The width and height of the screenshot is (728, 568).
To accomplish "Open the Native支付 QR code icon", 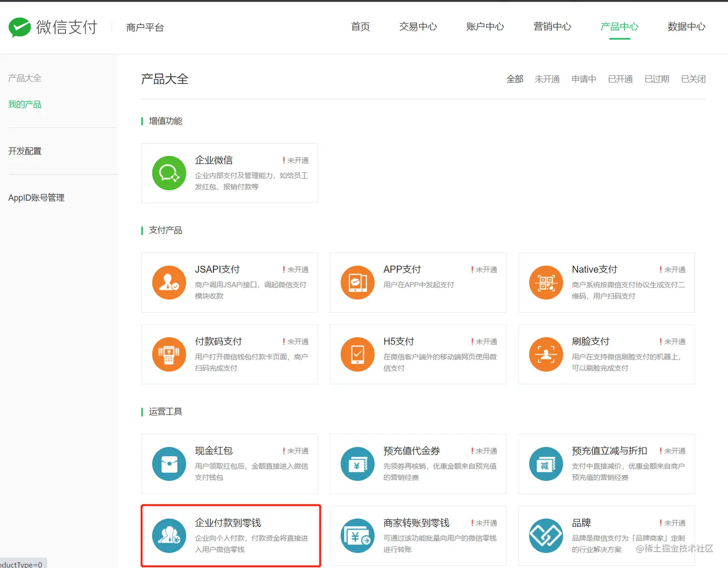I will click(x=546, y=283).
